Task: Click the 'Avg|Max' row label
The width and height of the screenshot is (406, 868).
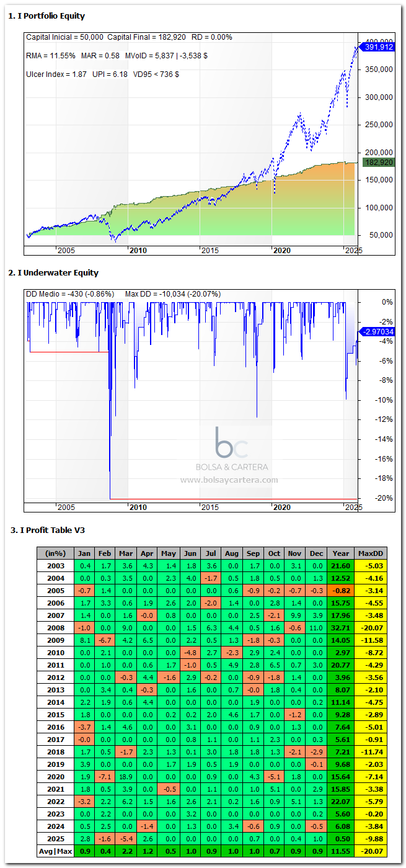Action: (x=55, y=853)
